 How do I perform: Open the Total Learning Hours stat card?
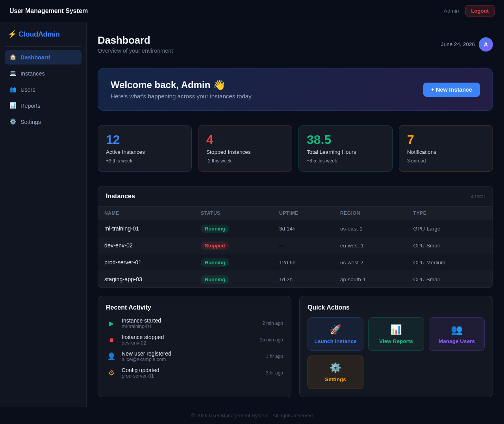[345, 148]
